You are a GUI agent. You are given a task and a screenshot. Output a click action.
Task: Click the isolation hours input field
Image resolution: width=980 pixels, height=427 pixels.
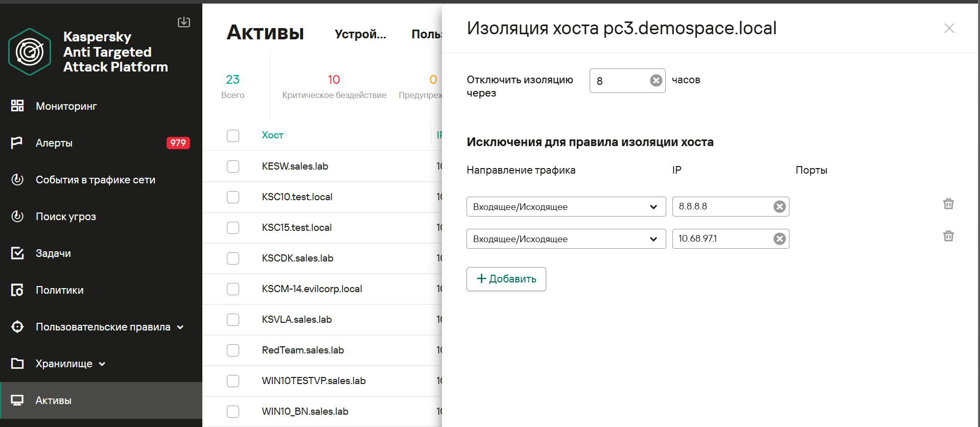coord(620,81)
